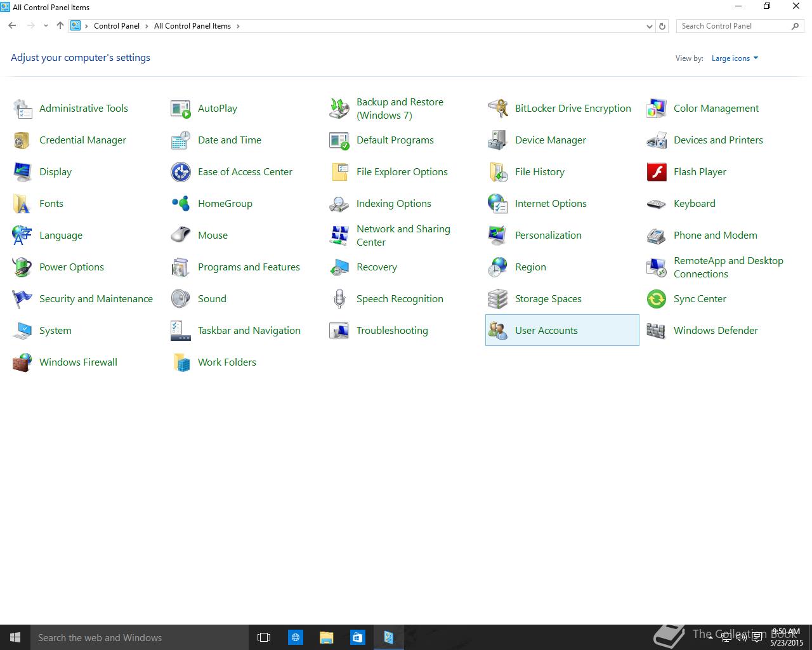Open the Phone and Modem icon
Viewport: 812px width, 650px height.
tap(657, 235)
